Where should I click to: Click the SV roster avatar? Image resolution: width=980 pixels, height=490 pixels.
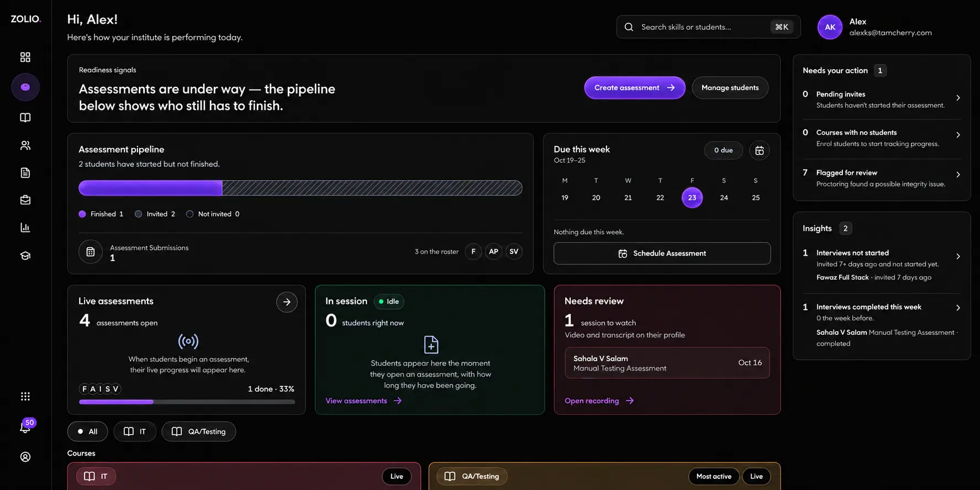[514, 251]
